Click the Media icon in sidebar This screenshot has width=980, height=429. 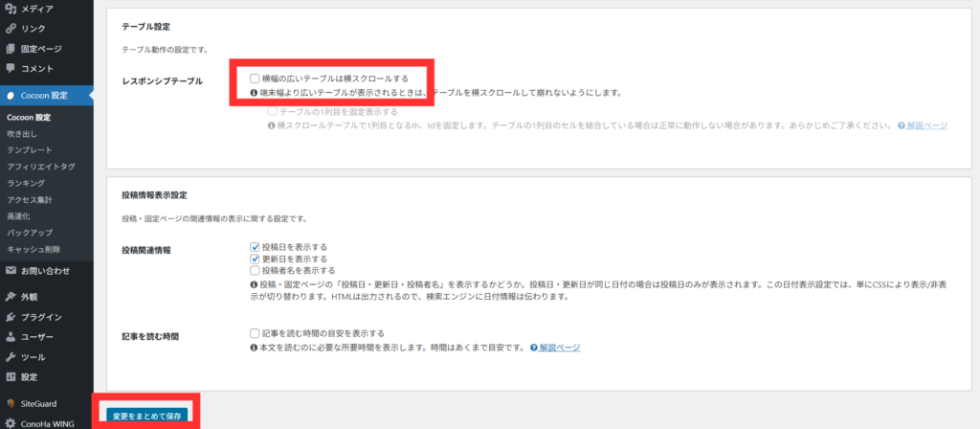tap(10, 9)
